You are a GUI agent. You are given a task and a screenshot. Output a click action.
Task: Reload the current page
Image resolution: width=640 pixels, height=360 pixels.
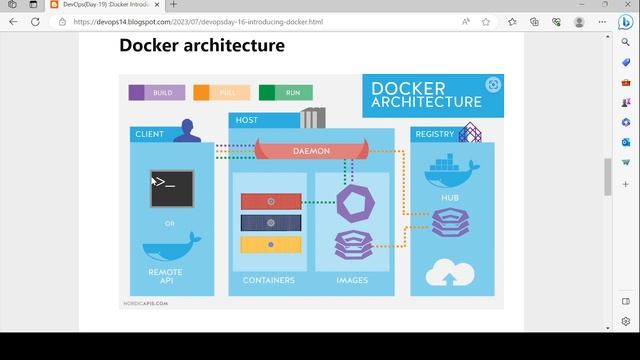35,22
